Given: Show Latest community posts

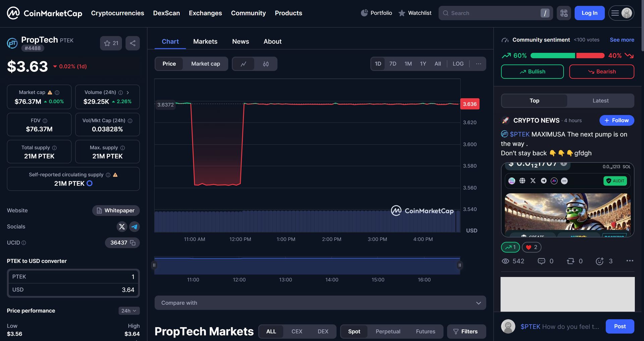Looking at the screenshot, I should [600, 101].
